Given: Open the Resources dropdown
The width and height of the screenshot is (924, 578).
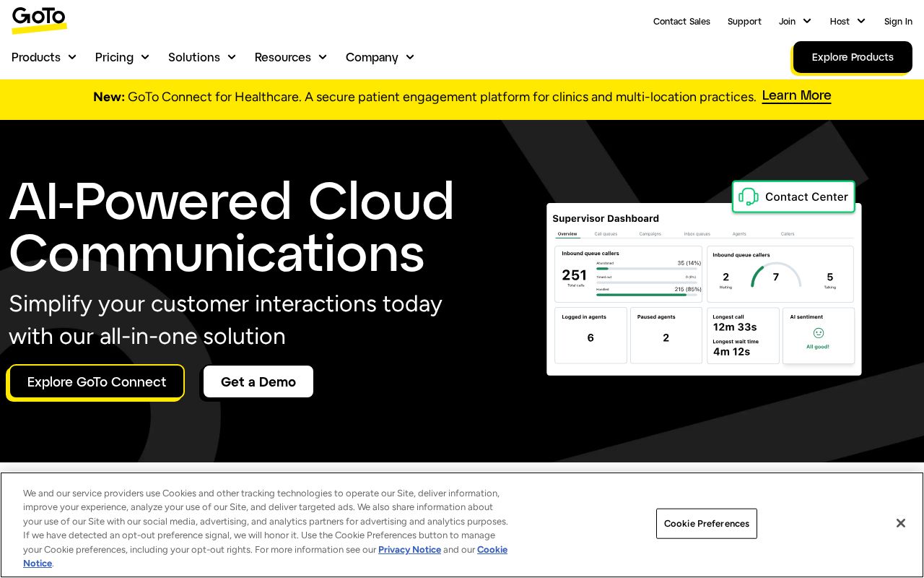Looking at the screenshot, I should [291, 57].
